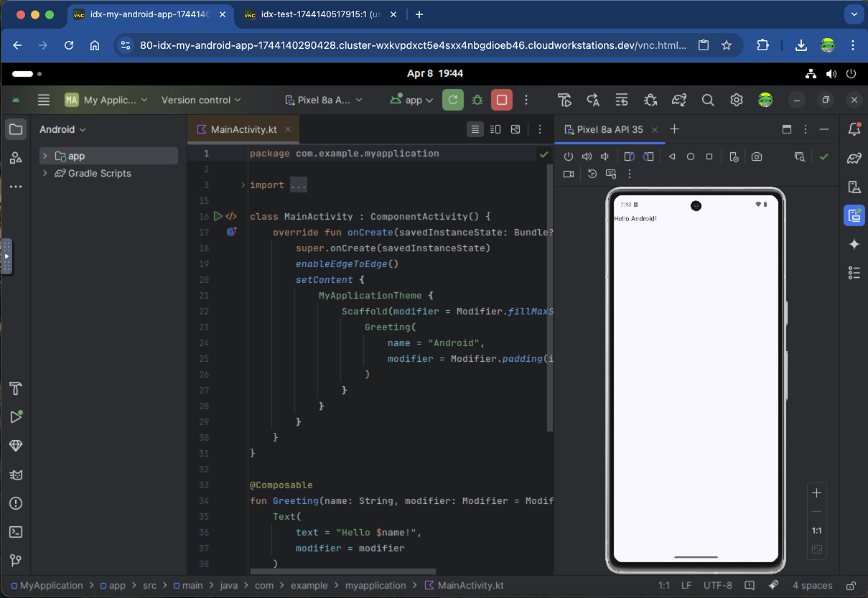Viewport: 868px width, 598px height.
Task: Open Search Everywhere magnifier icon
Action: tap(708, 100)
